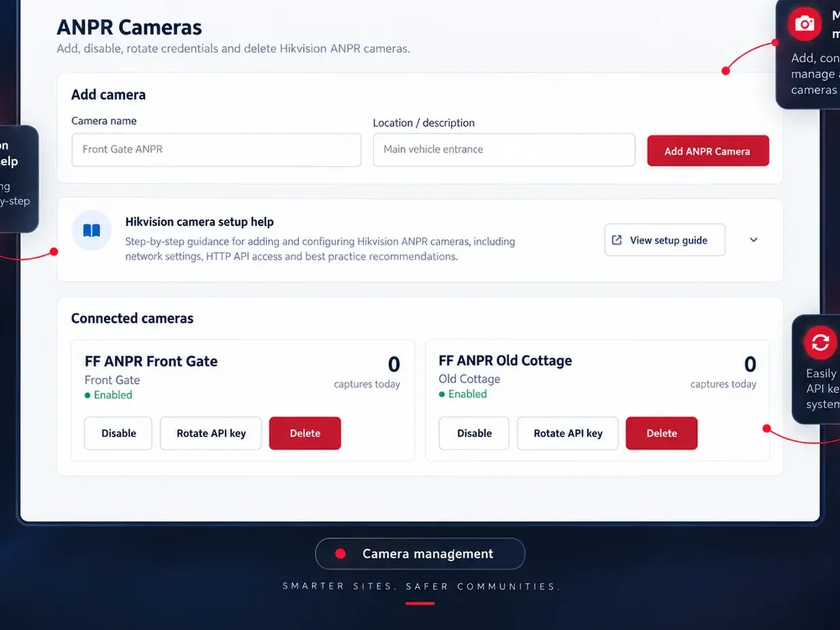Click the Hikvision camera setup help heading
The width and height of the screenshot is (840, 630).
click(x=199, y=222)
